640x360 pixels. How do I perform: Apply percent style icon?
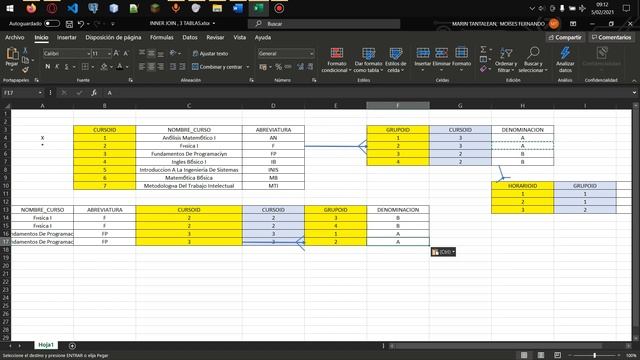pyautogui.click(x=278, y=67)
